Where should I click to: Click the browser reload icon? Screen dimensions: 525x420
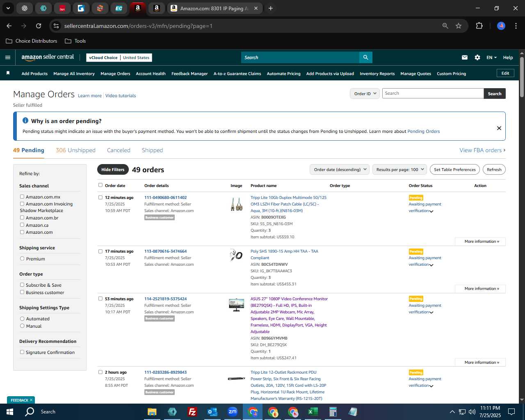pyautogui.click(x=39, y=26)
